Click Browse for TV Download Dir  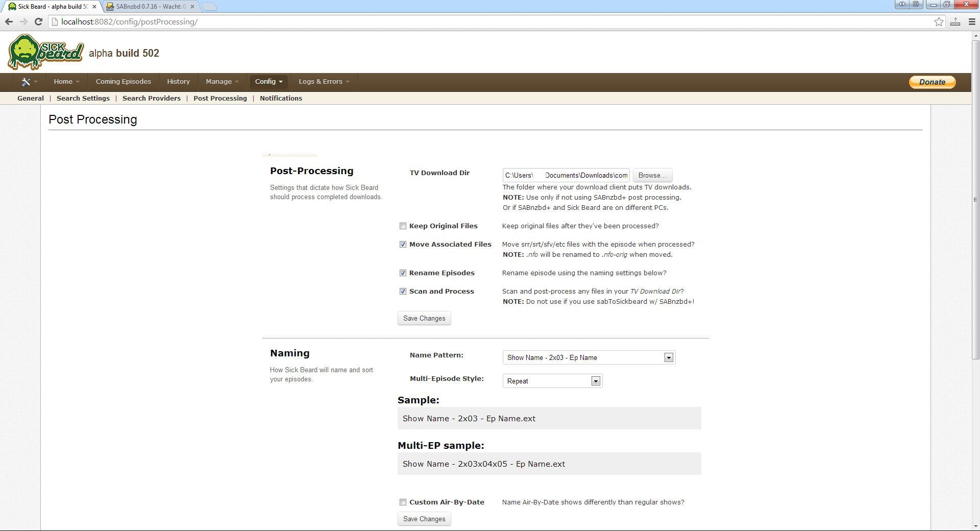pyautogui.click(x=652, y=175)
